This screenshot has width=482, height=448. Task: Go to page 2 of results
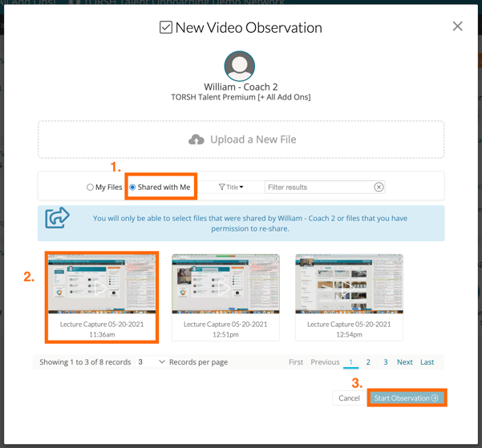(x=368, y=362)
